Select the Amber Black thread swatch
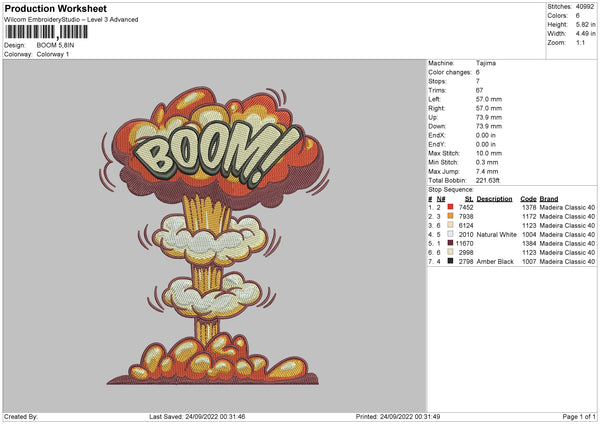600x424 pixels. (451, 261)
